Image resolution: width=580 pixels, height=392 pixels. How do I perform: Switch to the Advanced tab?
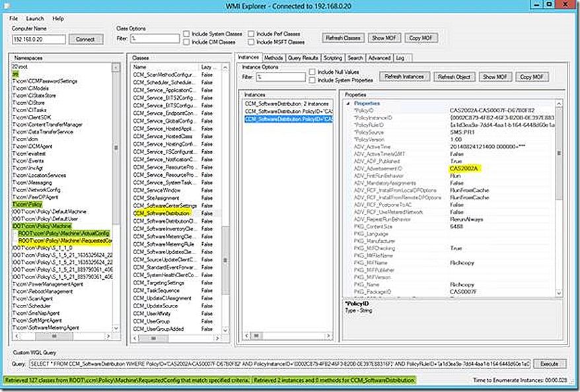(379, 58)
